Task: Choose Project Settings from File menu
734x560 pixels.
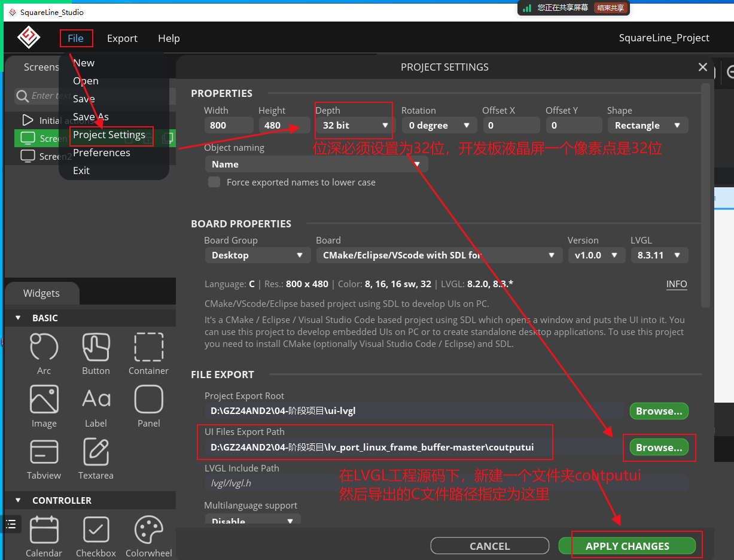Action: click(x=109, y=135)
